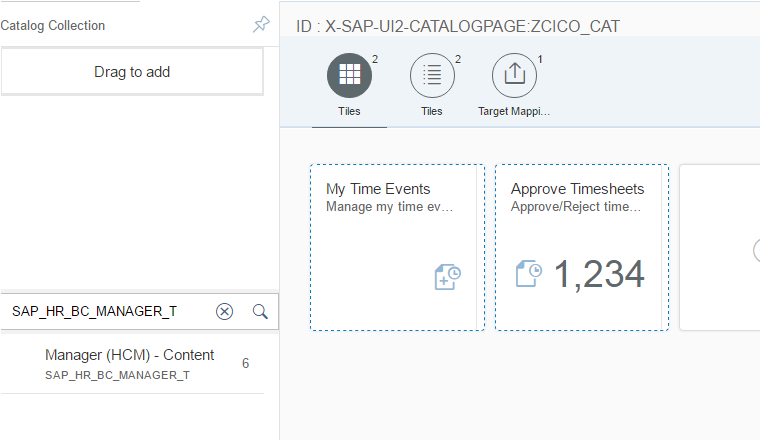Image resolution: width=761 pixels, height=441 pixels.
Task: Open the Manager (HCM) - Content catalog
Action: (x=132, y=364)
